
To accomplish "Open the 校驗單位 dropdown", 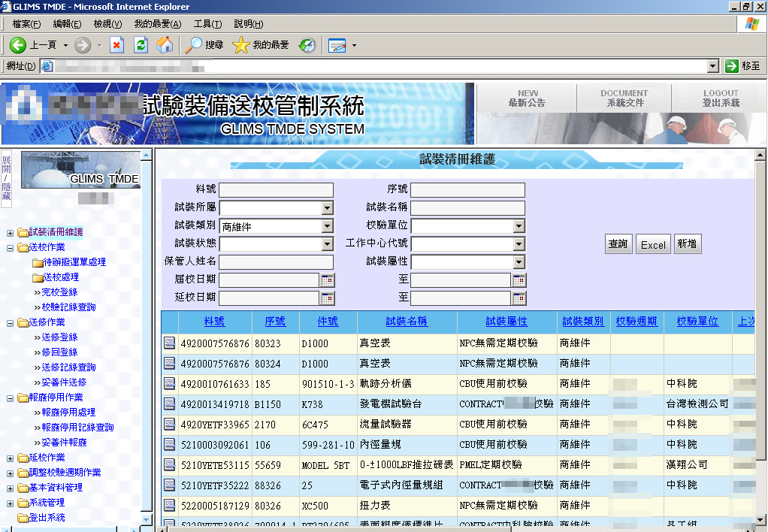I will click(519, 226).
